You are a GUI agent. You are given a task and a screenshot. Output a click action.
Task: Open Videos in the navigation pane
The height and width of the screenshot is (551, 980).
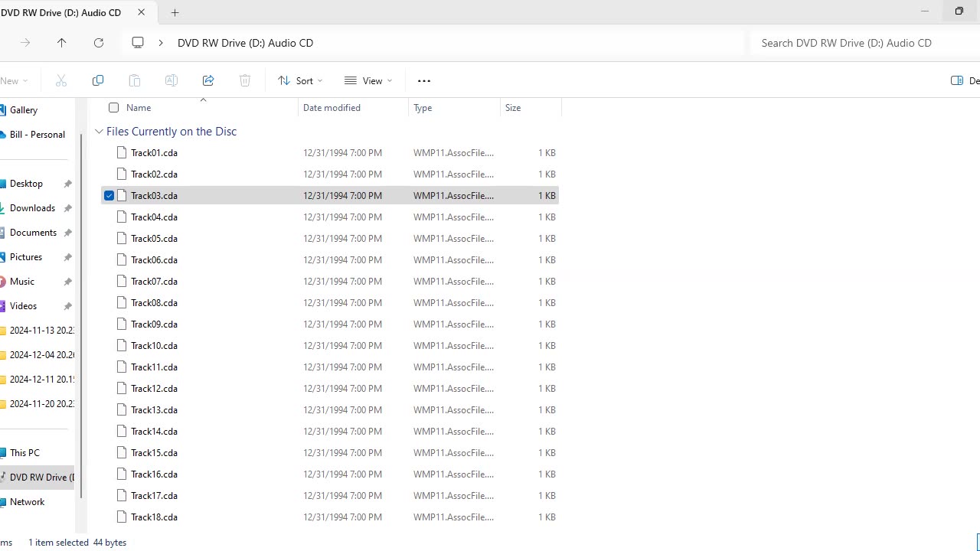click(23, 306)
